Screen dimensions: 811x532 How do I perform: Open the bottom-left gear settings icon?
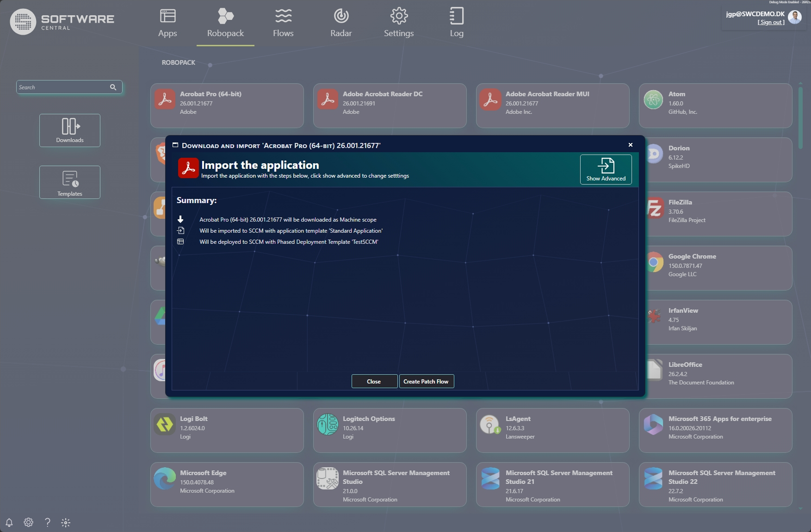[28, 522]
